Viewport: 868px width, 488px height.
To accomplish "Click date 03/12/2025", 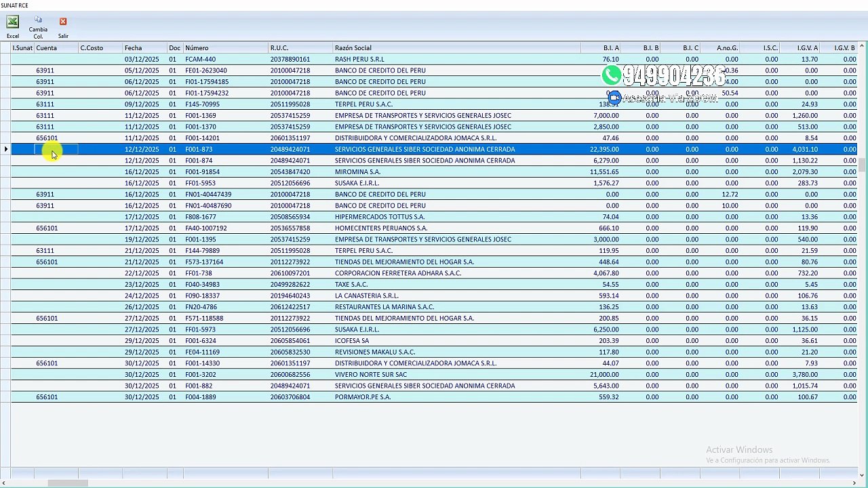I will click(x=142, y=60).
